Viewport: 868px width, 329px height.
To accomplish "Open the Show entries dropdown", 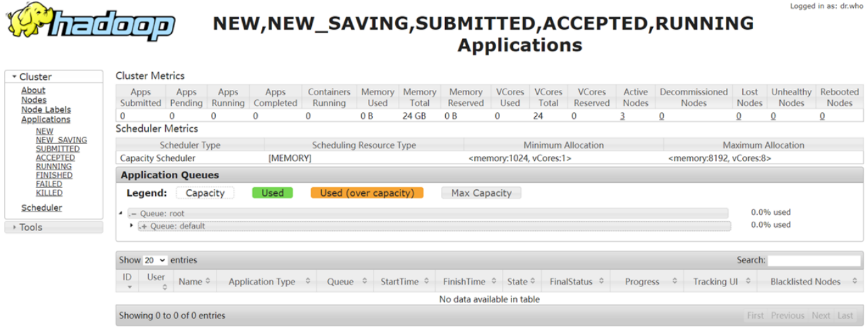I will (155, 260).
